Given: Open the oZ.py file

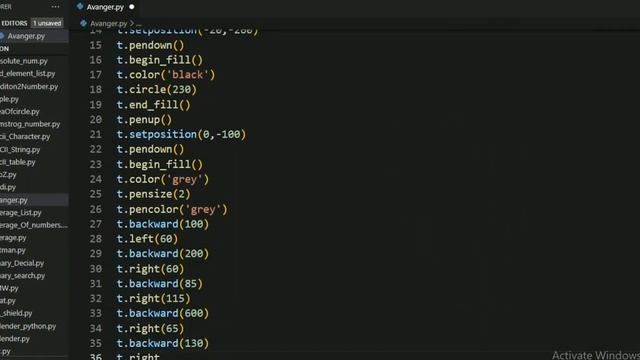Looking at the screenshot, I should pos(8,175).
